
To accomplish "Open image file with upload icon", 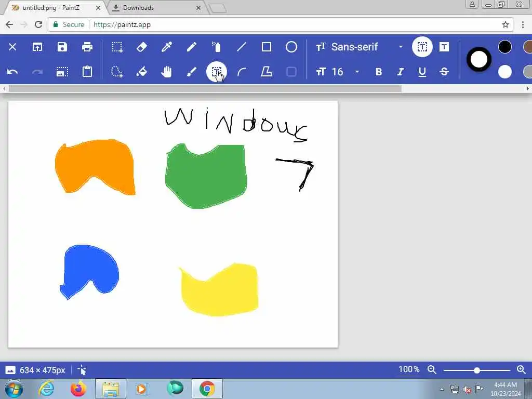I will click(x=37, y=47).
